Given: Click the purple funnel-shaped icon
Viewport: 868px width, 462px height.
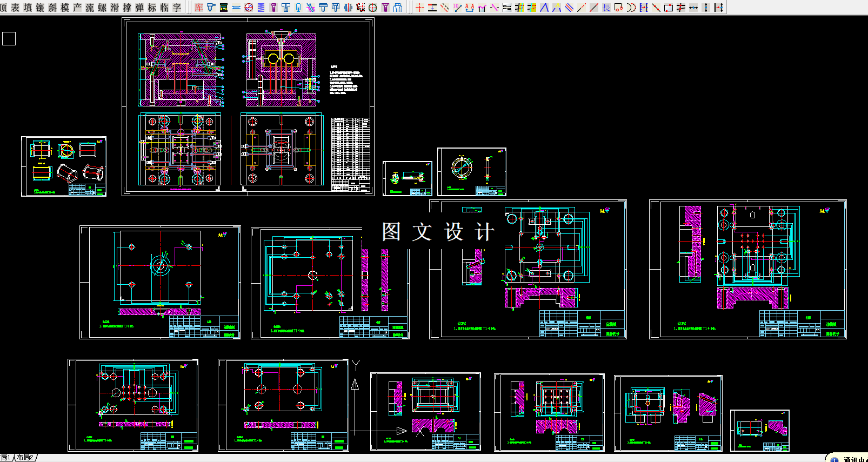Looking at the screenshot, I should point(385,8).
